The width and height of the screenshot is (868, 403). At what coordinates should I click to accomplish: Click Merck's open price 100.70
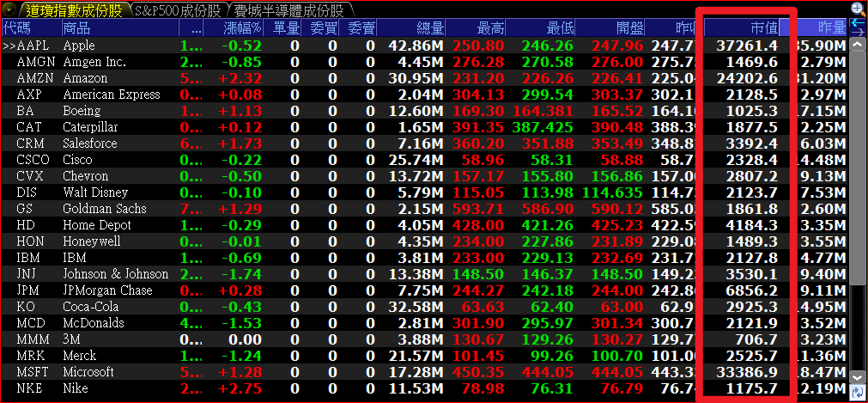click(617, 356)
